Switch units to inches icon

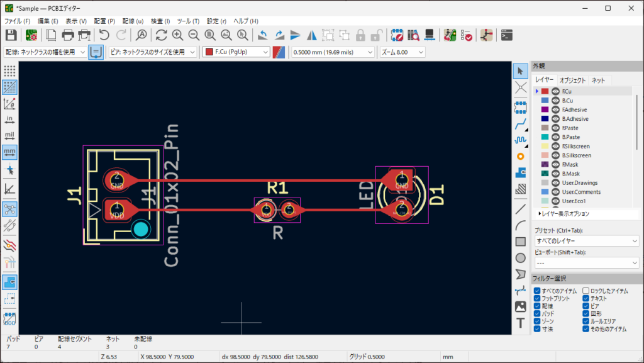click(x=9, y=120)
